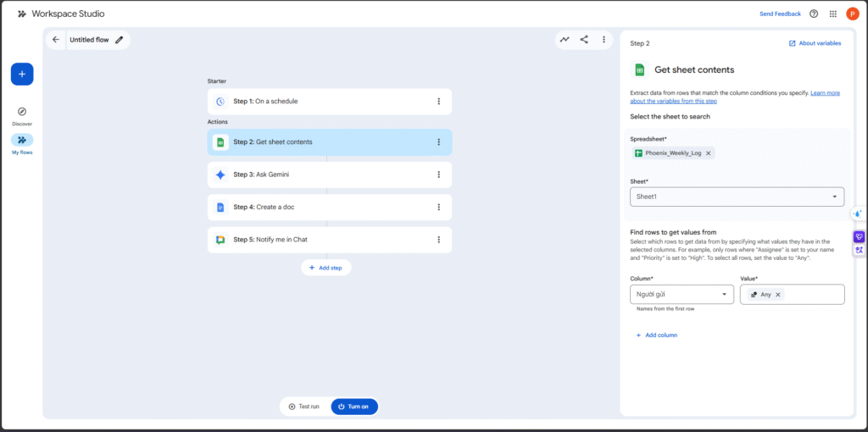Screen dimensions: 868x432
Task: Open the Sheet1 dropdown
Action: coord(736,197)
